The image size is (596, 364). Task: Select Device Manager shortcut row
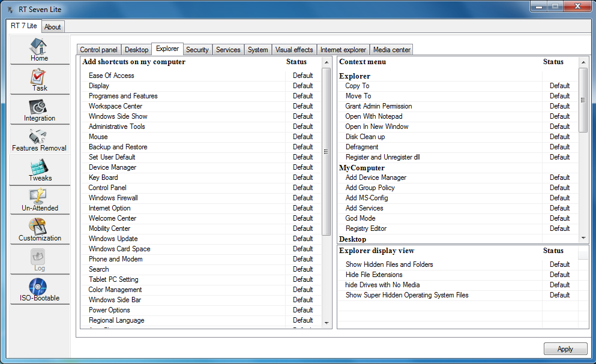[x=201, y=167]
